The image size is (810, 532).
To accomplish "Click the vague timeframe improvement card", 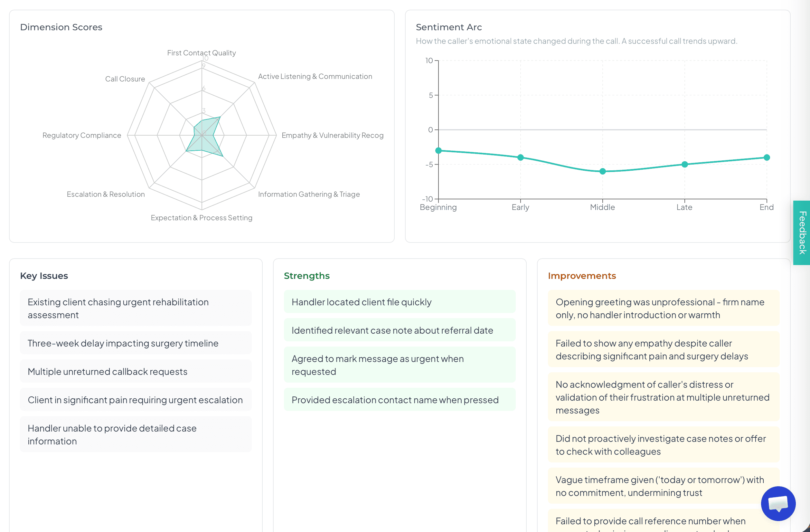I will pos(663,486).
